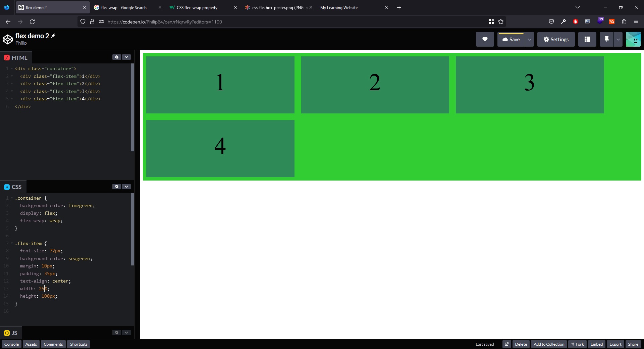Open developer tools wrench icon
The width and height of the screenshot is (644, 349).
[x=563, y=21]
